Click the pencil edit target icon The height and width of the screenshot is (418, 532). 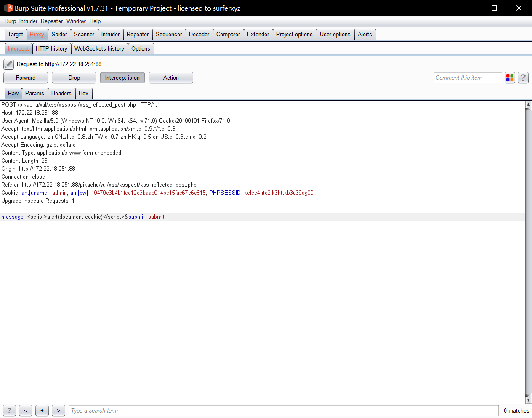tap(8, 64)
